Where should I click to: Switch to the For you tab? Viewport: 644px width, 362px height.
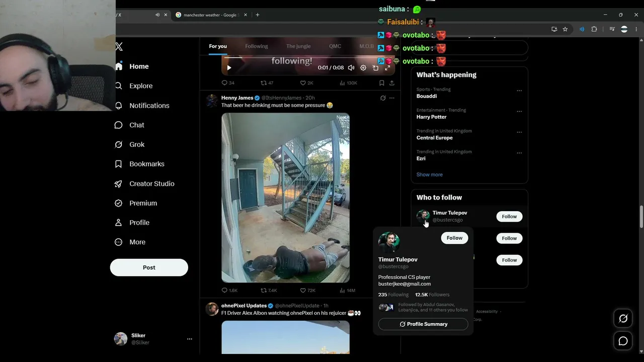click(218, 46)
